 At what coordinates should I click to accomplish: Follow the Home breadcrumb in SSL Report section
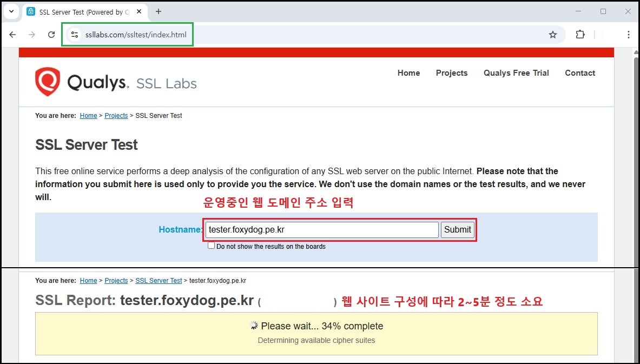pos(88,280)
